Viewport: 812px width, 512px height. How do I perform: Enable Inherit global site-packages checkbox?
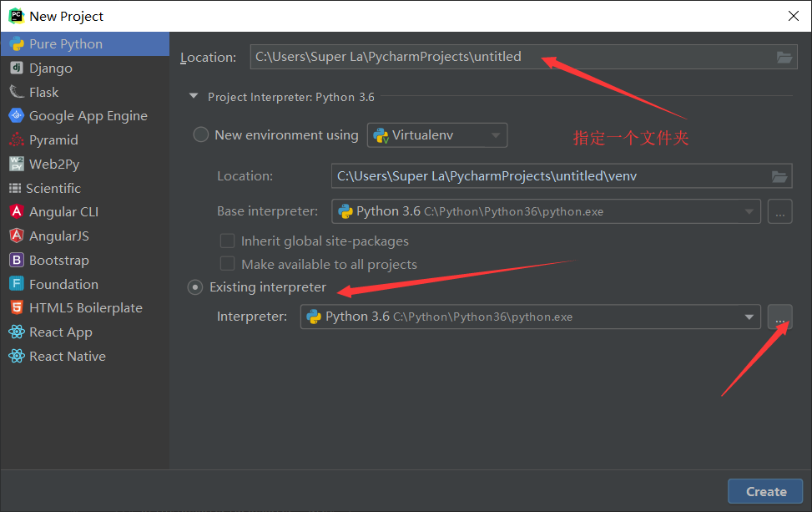(x=227, y=241)
